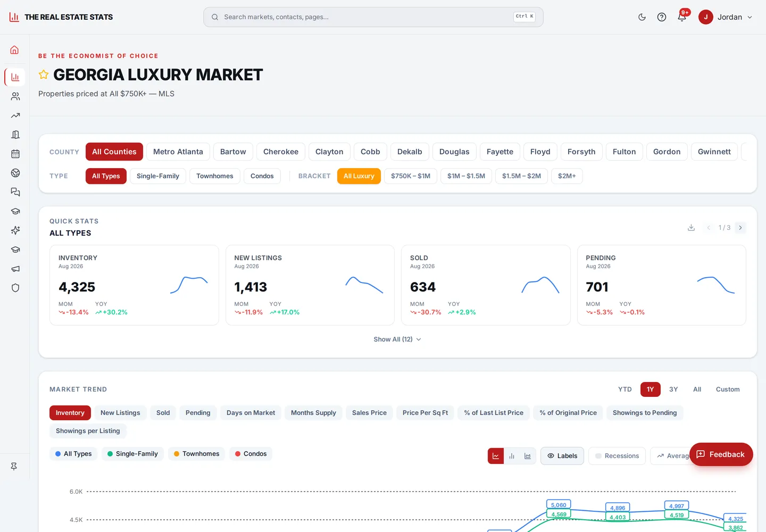
Task: Filter property type to Single-Family
Action: coord(158,176)
